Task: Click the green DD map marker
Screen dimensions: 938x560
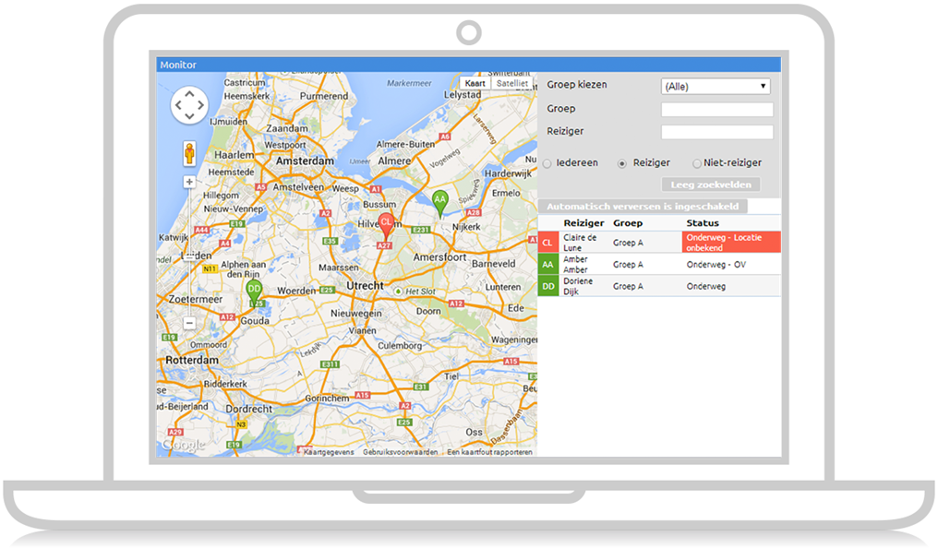Action: coord(254,289)
